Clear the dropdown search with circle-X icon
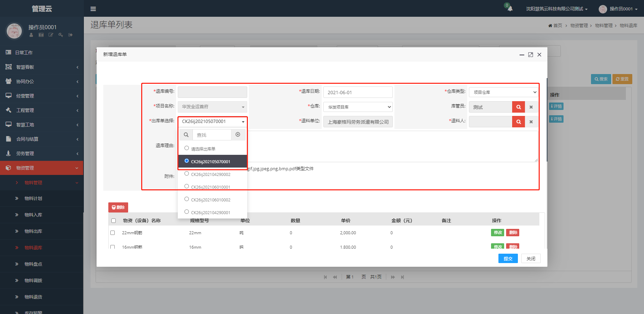 238,135
